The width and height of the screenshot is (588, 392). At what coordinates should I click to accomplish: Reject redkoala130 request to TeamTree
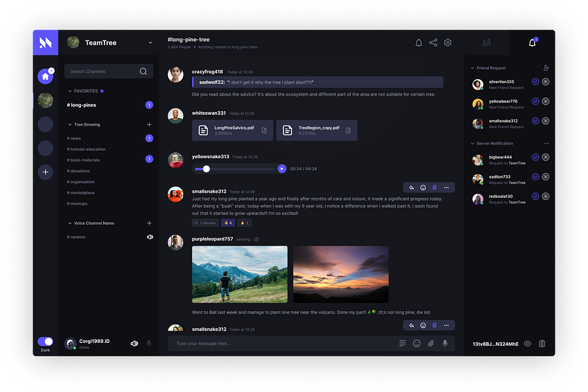click(x=546, y=196)
